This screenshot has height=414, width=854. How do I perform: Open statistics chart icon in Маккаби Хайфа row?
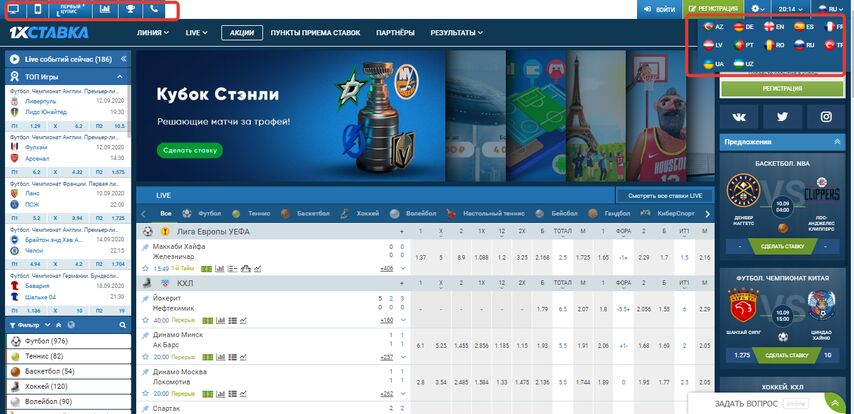coord(219,269)
